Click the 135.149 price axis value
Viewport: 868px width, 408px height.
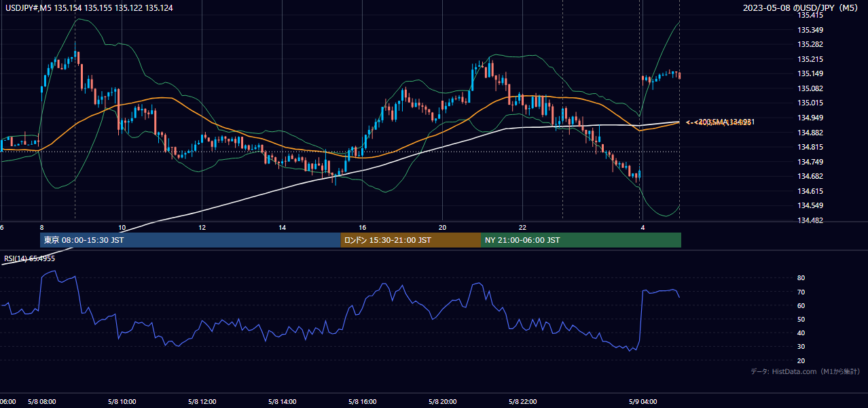[x=810, y=74]
